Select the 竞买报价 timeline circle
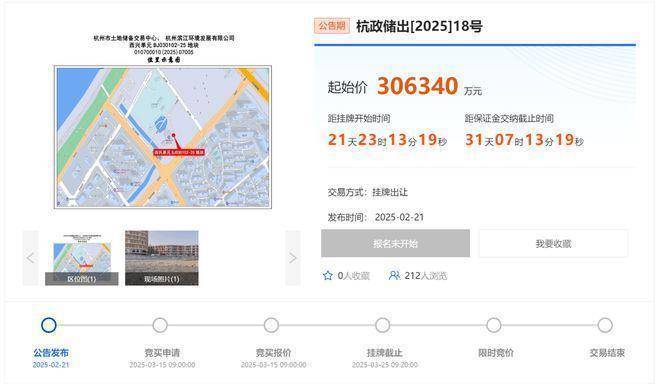Viewport: 660px width, 387px height. tap(271, 325)
